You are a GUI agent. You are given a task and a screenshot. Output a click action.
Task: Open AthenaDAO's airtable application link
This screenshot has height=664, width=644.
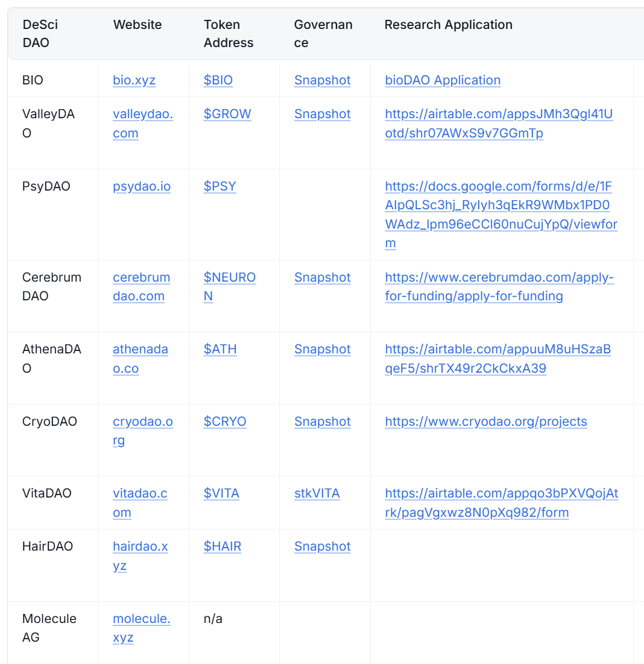click(498, 359)
